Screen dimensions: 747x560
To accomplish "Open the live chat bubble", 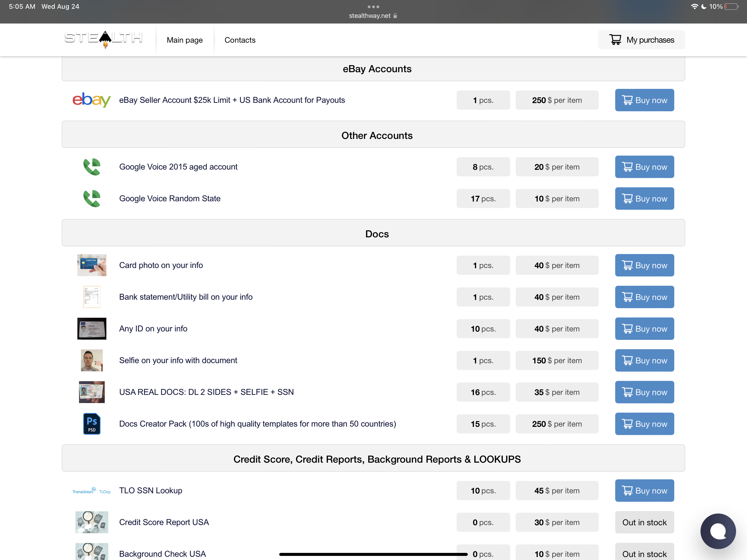I will tap(718, 531).
